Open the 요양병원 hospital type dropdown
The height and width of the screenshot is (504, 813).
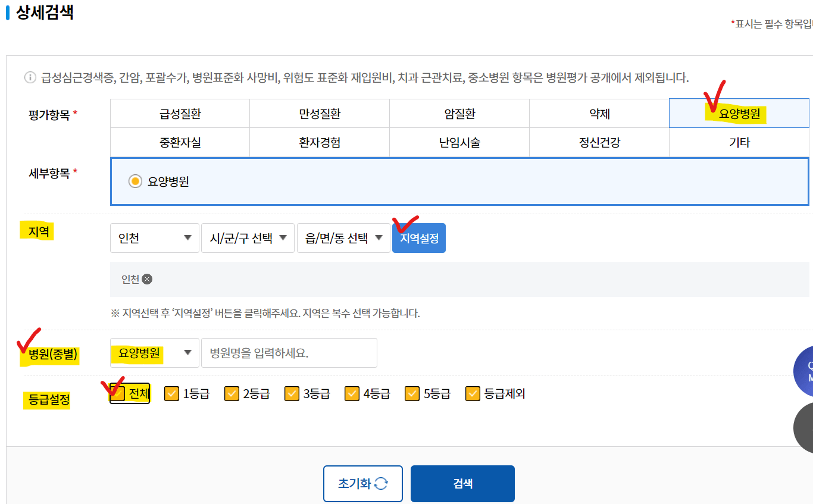(x=155, y=353)
